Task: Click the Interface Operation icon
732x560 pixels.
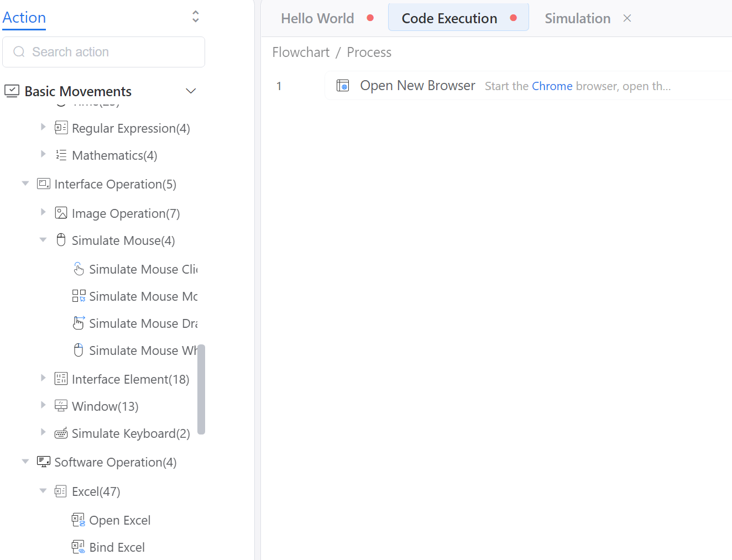Action: (44, 184)
